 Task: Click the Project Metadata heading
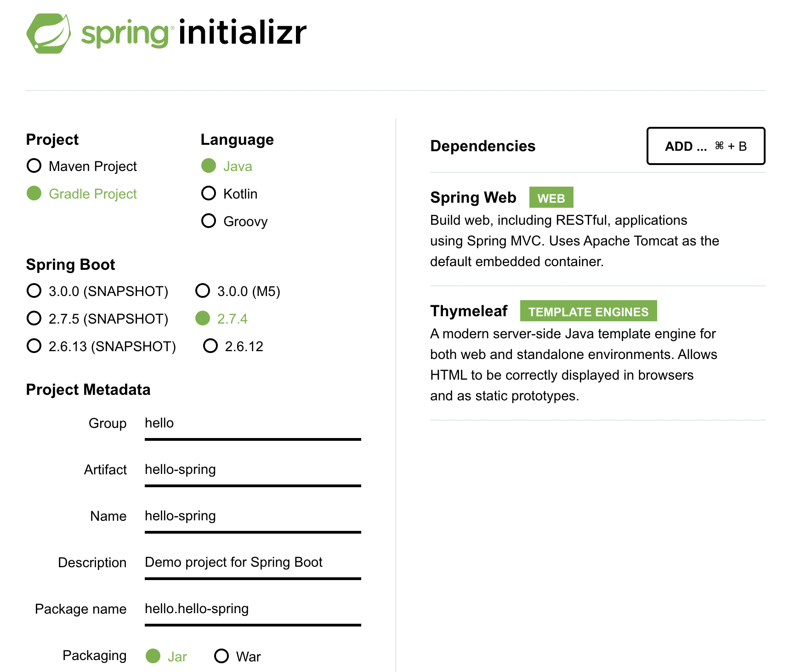click(88, 390)
